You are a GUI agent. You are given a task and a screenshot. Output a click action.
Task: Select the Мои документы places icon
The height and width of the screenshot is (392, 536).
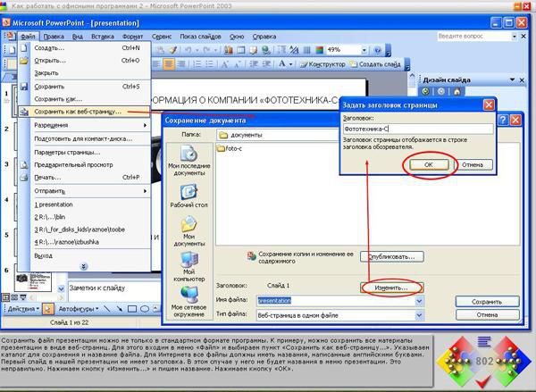pyautogui.click(x=189, y=232)
